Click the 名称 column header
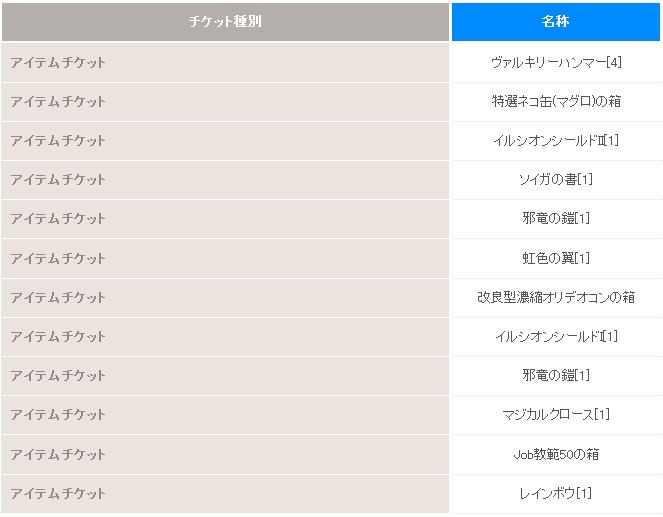Image resolution: width=663 pixels, height=517 pixels. click(x=556, y=22)
